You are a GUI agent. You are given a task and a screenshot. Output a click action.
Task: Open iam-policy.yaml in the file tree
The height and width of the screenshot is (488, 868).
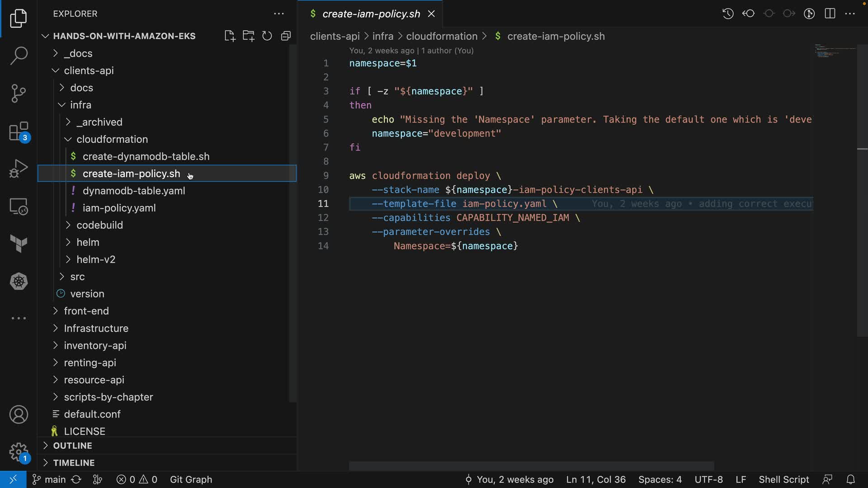click(x=119, y=208)
